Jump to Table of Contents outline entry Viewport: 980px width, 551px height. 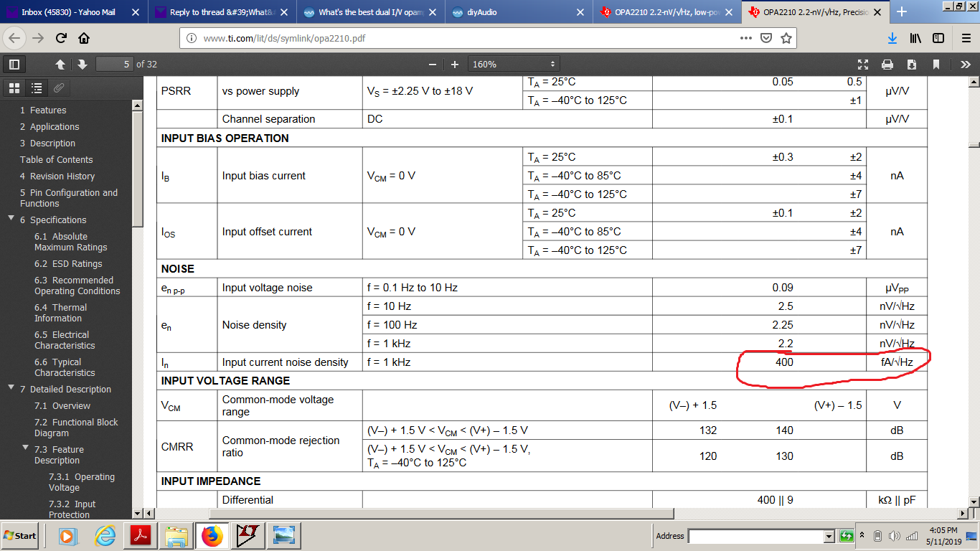pos(57,160)
